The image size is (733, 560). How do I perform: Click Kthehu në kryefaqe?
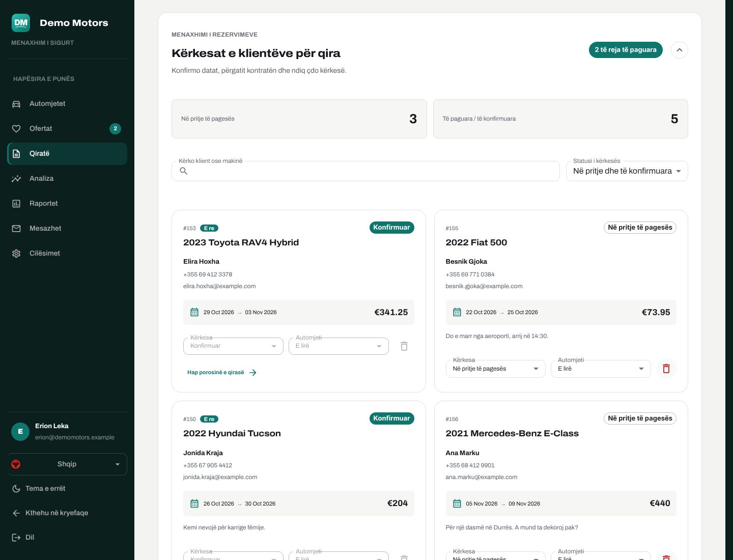tap(67, 513)
